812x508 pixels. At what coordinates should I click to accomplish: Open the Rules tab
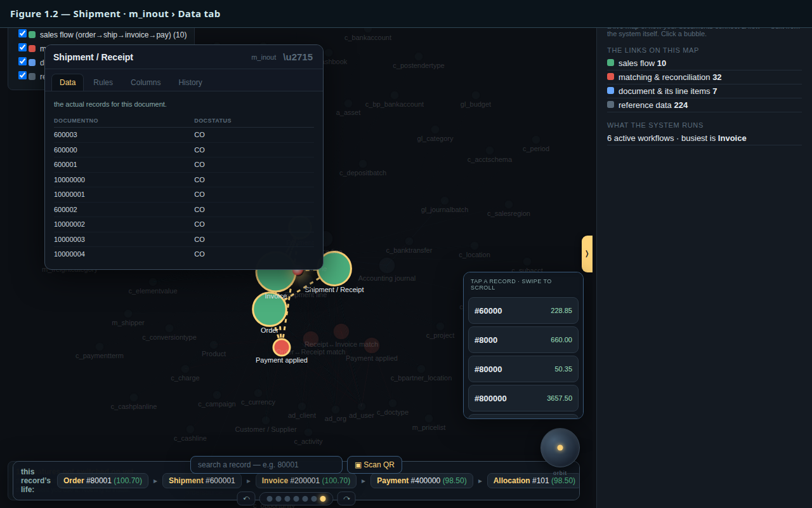coord(103,83)
